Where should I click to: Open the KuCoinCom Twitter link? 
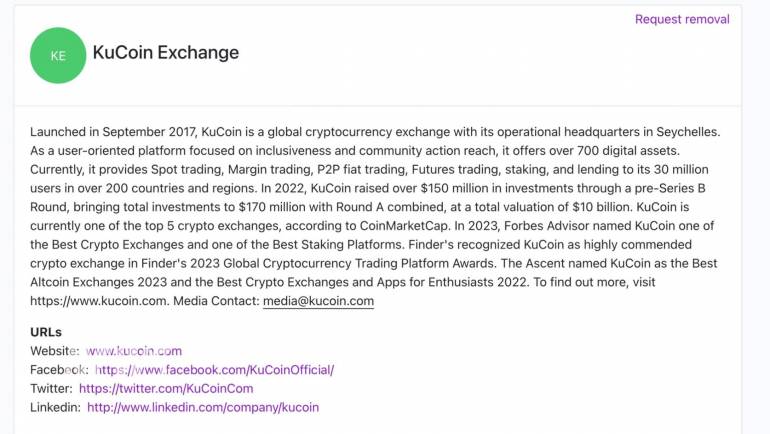coord(166,388)
